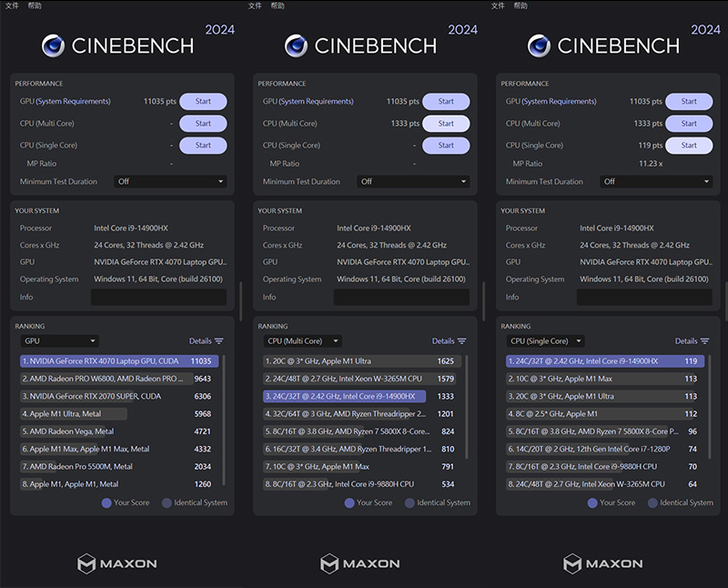Image resolution: width=728 pixels, height=588 pixels.
Task: Click the Maxon logo in right window
Action: pyautogui.click(x=603, y=563)
